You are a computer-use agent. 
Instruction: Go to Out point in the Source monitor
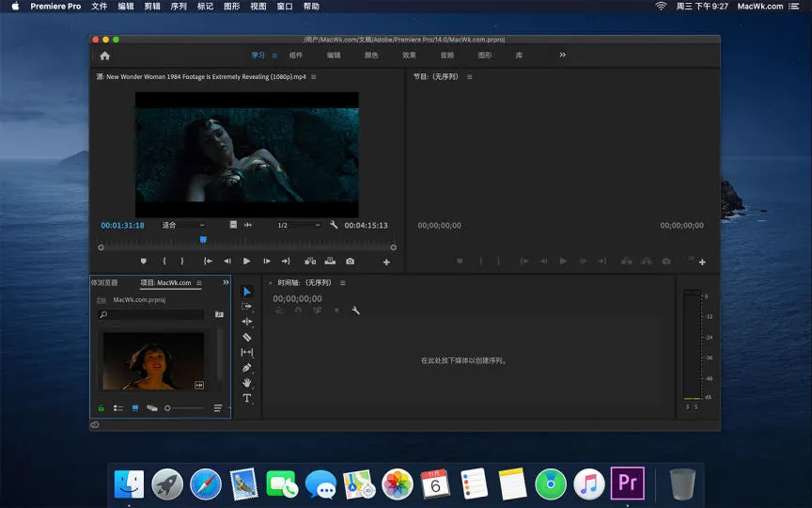(x=286, y=262)
